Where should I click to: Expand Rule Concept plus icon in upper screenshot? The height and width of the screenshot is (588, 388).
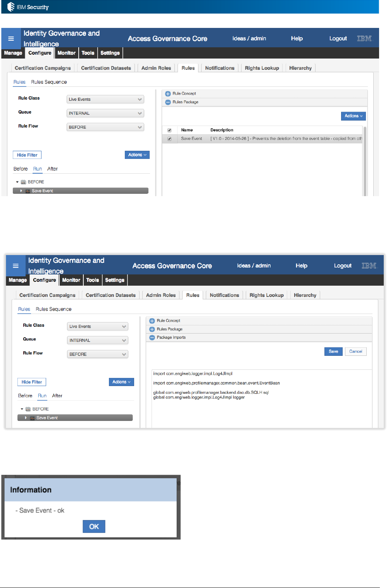(x=168, y=94)
